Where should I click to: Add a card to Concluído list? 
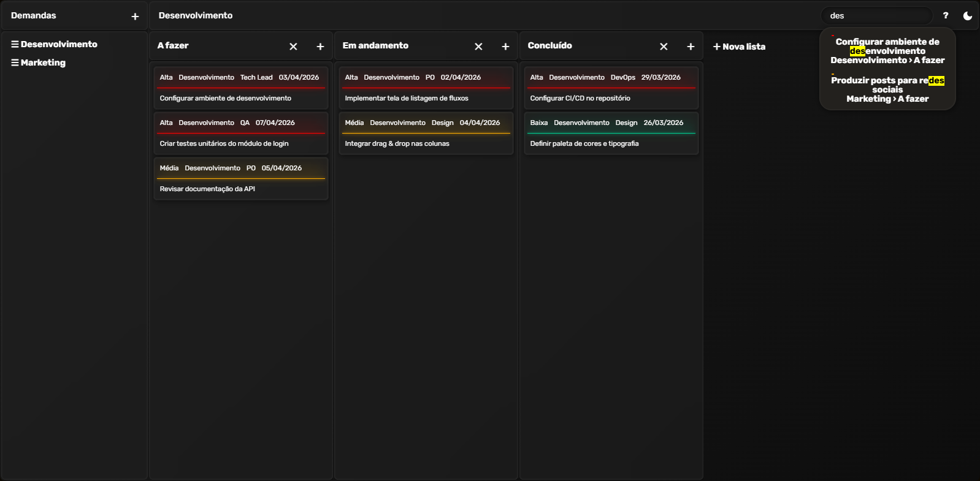click(x=691, y=47)
